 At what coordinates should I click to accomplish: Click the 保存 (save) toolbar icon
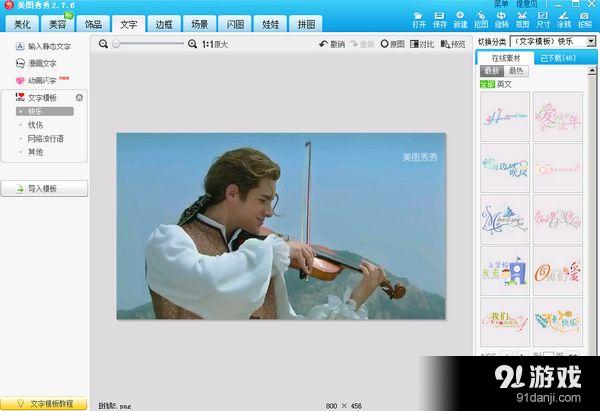click(x=439, y=20)
